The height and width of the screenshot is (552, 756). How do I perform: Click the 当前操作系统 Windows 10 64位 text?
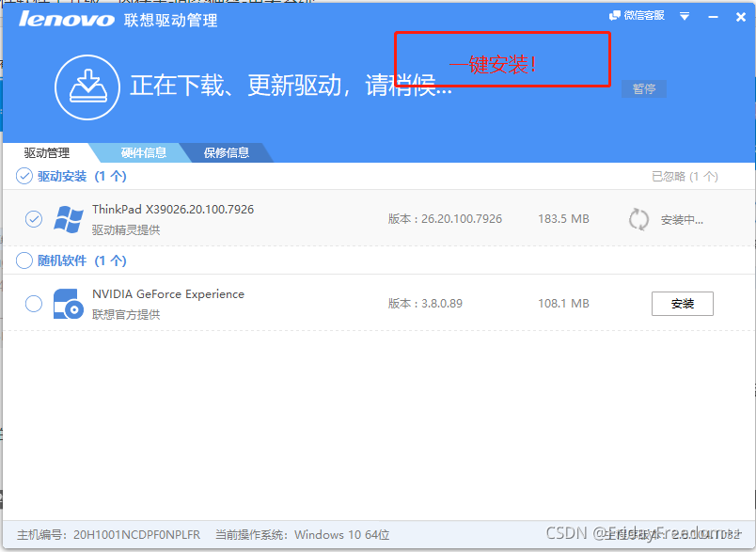pos(302,535)
